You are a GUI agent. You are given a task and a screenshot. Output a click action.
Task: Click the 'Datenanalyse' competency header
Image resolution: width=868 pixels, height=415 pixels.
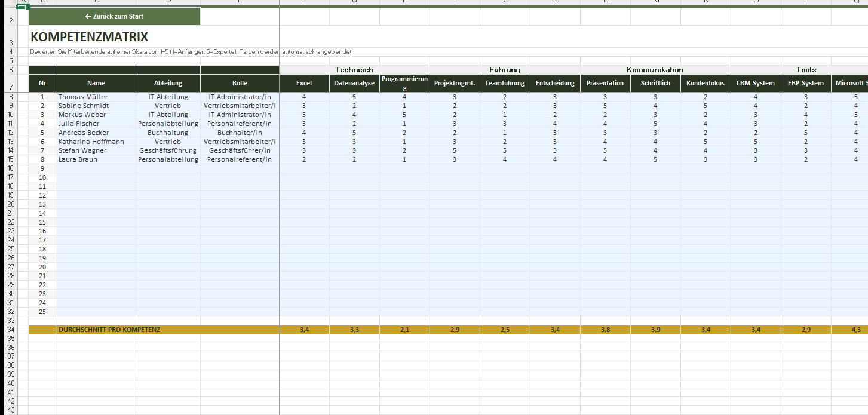click(x=354, y=83)
